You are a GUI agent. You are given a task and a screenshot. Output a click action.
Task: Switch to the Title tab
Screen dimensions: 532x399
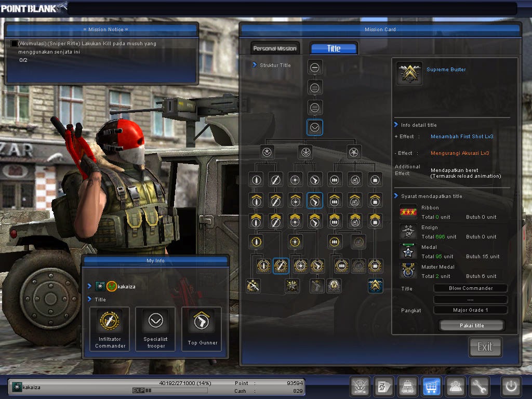(334, 48)
